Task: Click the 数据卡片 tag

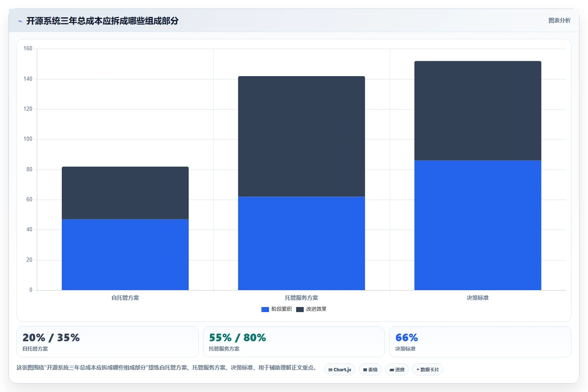Action: pos(428,370)
